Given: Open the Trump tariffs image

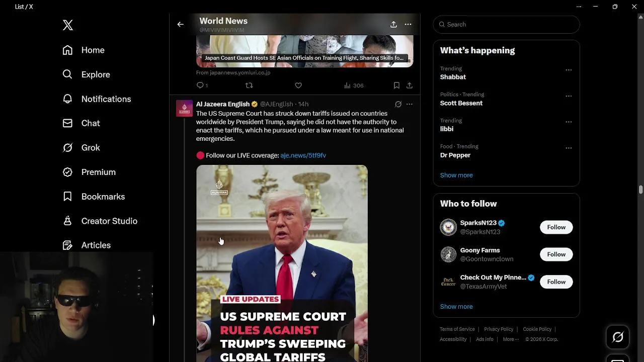Looking at the screenshot, I should click(x=282, y=263).
